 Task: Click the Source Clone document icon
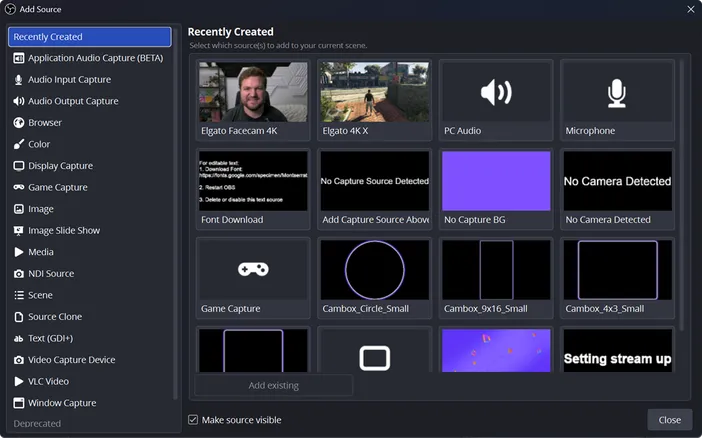tap(18, 317)
